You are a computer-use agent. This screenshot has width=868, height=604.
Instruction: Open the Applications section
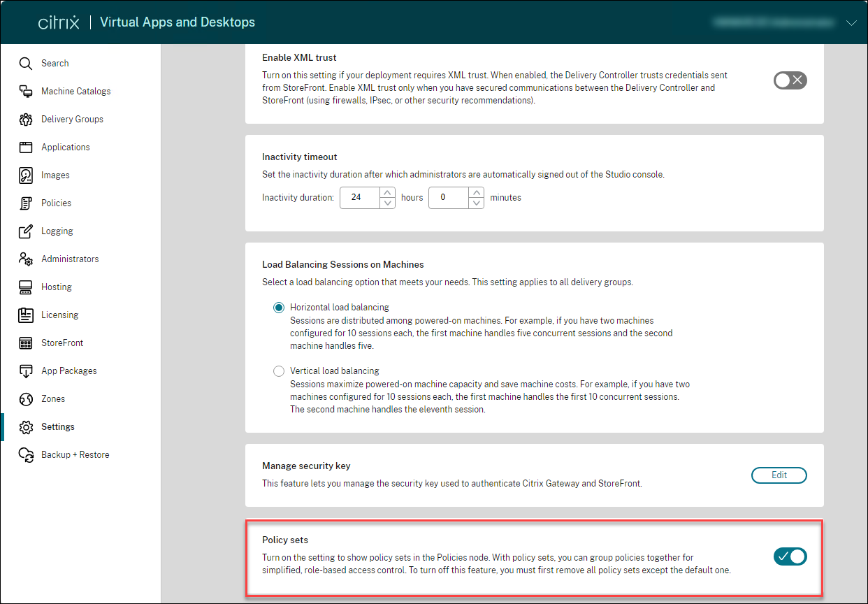click(26, 147)
